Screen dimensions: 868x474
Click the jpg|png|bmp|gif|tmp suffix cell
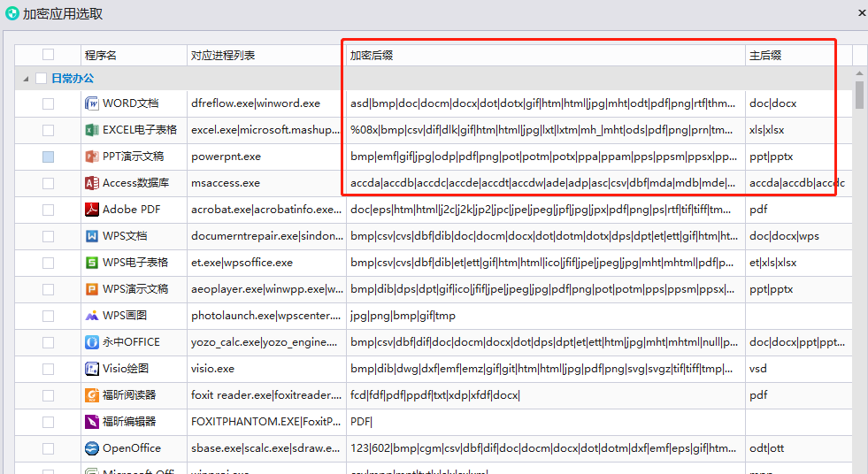point(546,316)
